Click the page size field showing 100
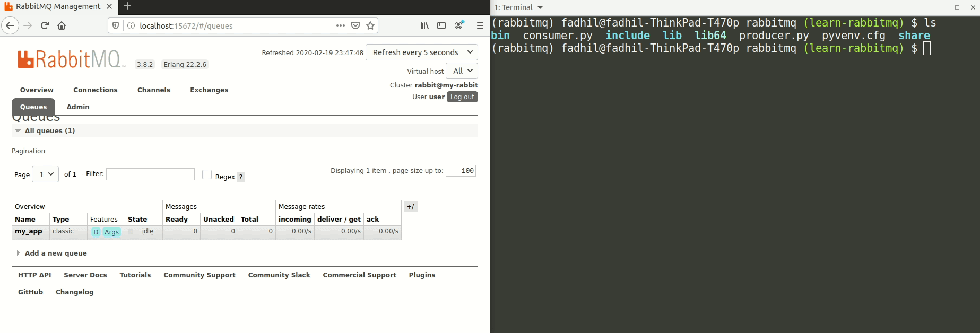This screenshot has width=980, height=333. [x=461, y=171]
